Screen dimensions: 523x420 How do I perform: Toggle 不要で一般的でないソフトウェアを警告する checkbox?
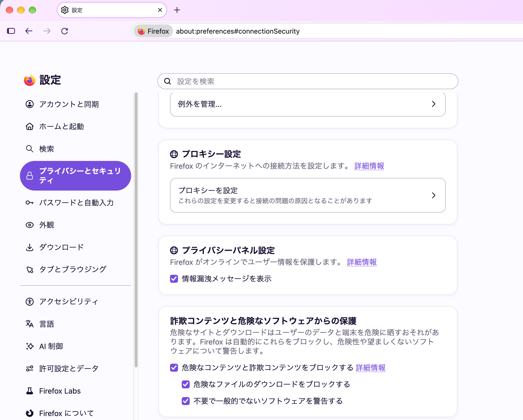point(186,401)
